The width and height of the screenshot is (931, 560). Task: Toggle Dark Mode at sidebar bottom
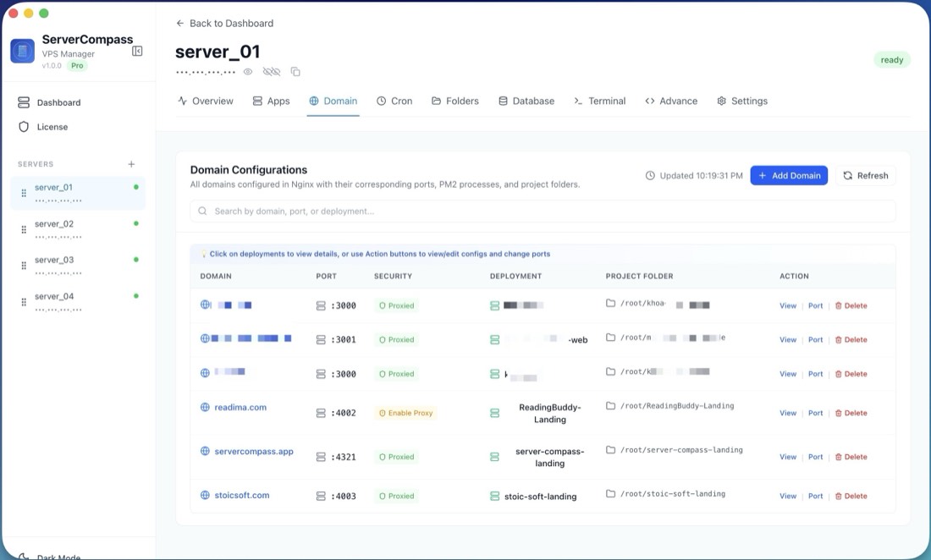pyautogui.click(x=49, y=557)
